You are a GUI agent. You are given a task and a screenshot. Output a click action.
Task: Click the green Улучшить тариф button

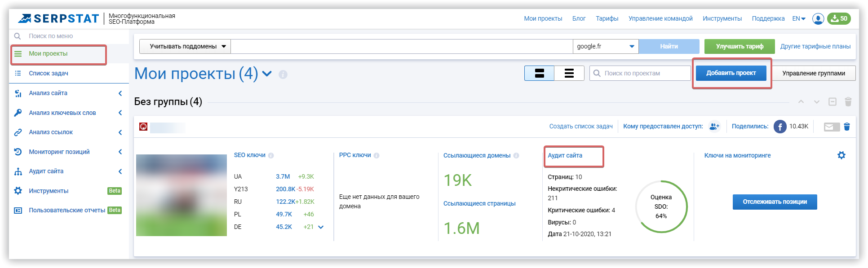[x=740, y=46]
